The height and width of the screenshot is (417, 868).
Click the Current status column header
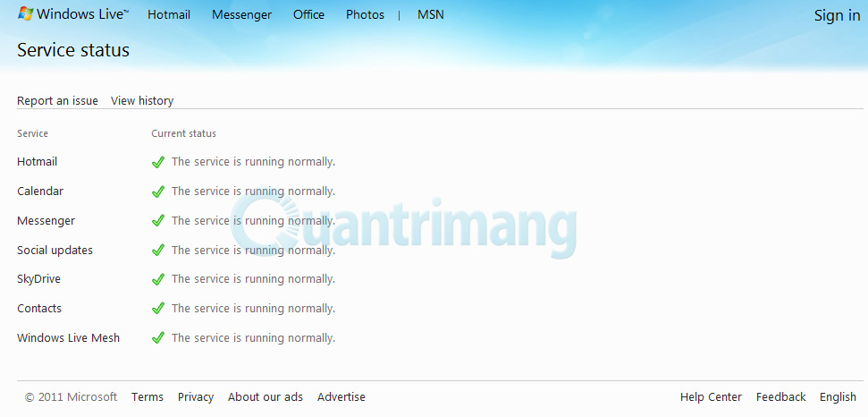pyautogui.click(x=184, y=133)
